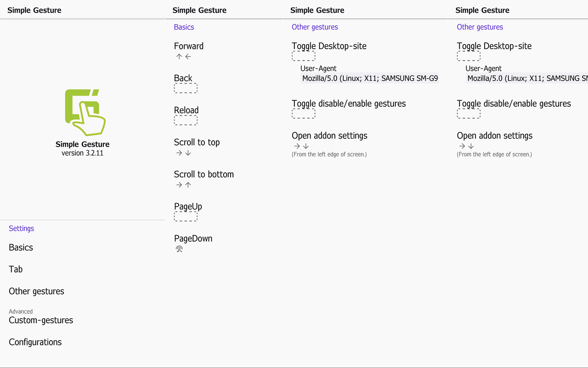
Task: Click the purple Settings heading
Action: pyautogui.click(x=22, y=229)
